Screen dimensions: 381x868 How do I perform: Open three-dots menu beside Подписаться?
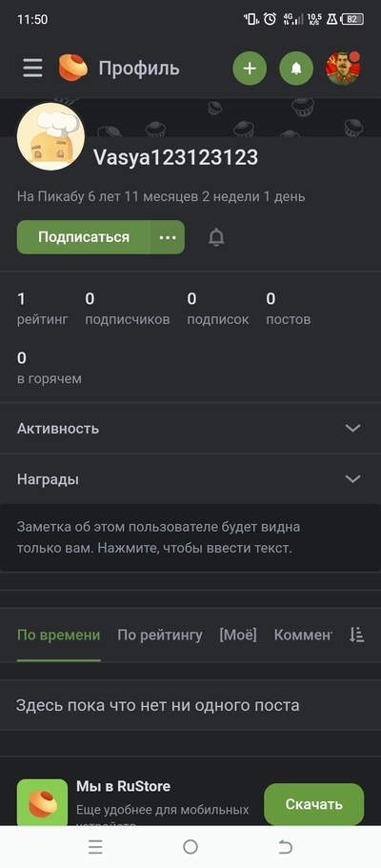(168, 237)
